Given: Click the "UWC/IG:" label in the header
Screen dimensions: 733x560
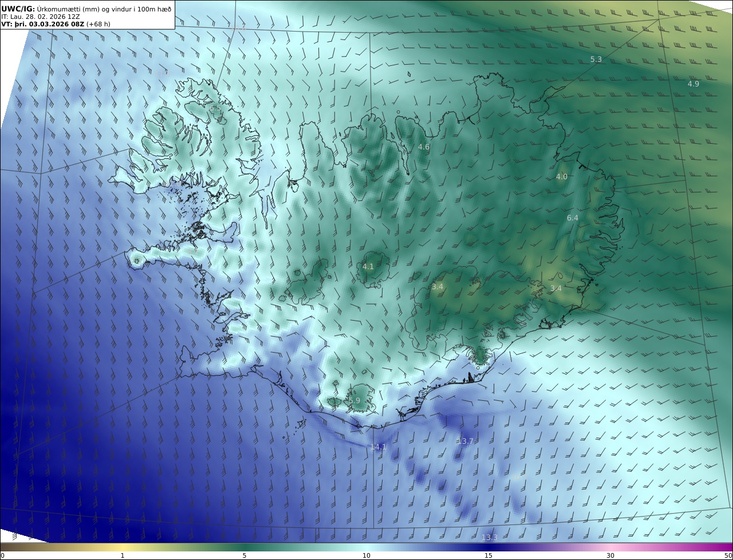Looking at the screenshot, I should 18,9.
